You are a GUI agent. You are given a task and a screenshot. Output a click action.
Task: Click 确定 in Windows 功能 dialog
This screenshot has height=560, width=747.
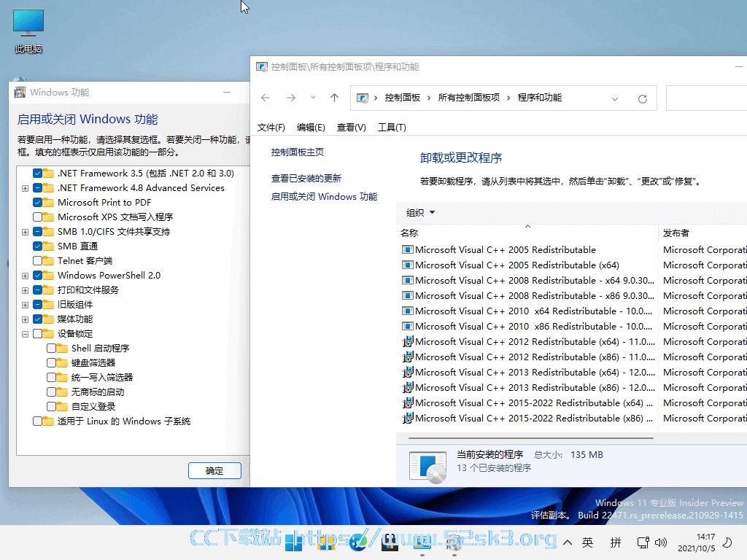click(x=215, y=471)
